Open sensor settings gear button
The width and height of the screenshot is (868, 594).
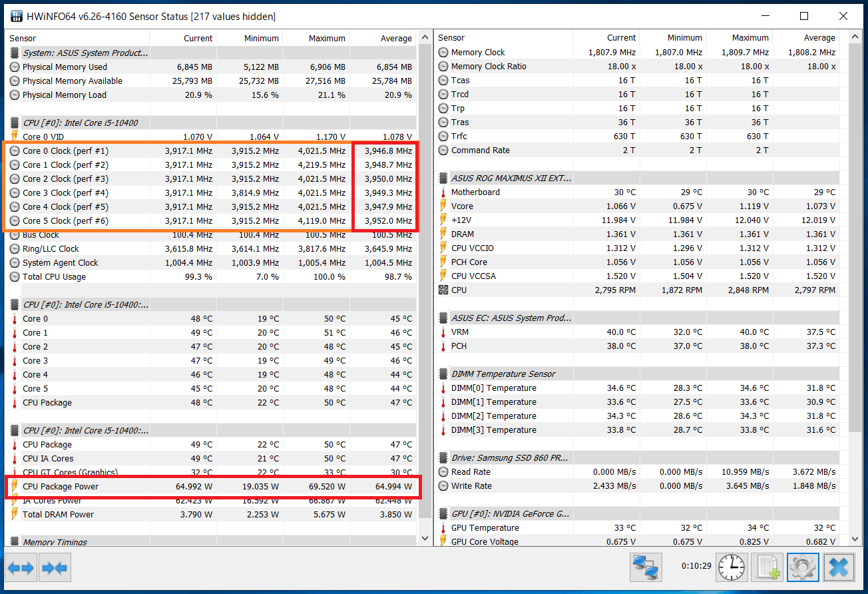coord(802,568)
